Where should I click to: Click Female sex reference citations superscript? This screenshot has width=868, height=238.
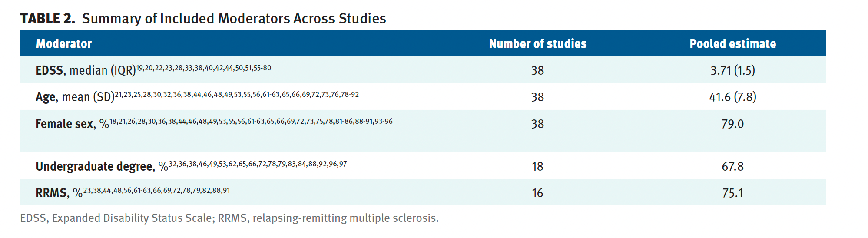(x=251, y=121)
